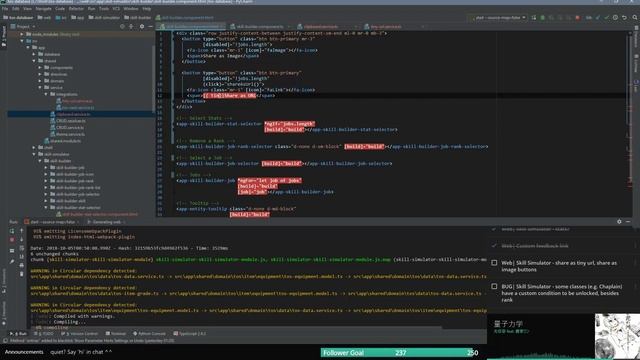Click the up-arrow icon in Run console
Screen dimensions: 640x360
[22, 231]
